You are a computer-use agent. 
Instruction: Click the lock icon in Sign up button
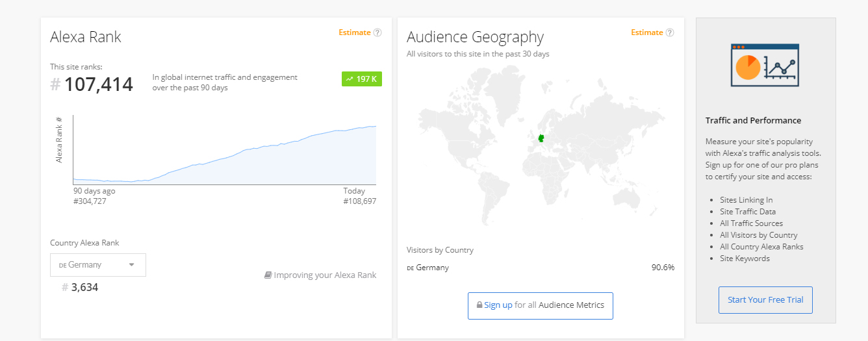click(x=479, y=305)
